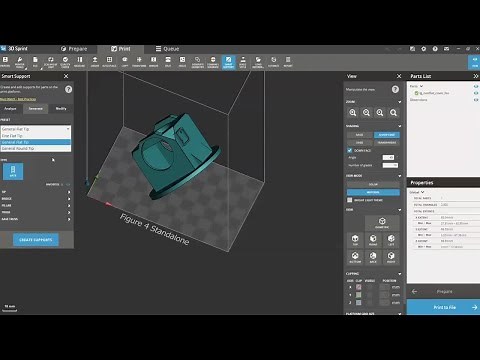Toggle the X axis clip checkbox

pyautogui.click(x=359, y=287)
